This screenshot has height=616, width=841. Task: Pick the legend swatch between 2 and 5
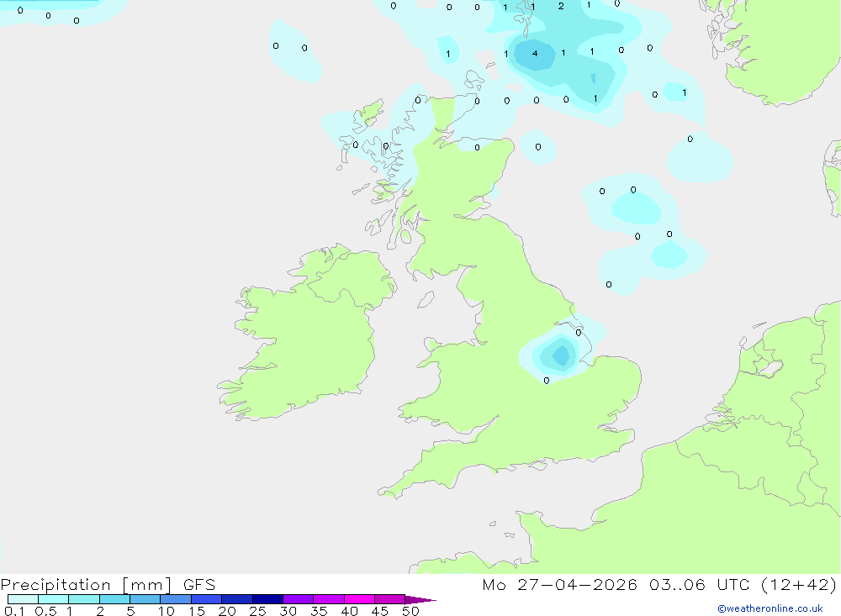(114, 599)
